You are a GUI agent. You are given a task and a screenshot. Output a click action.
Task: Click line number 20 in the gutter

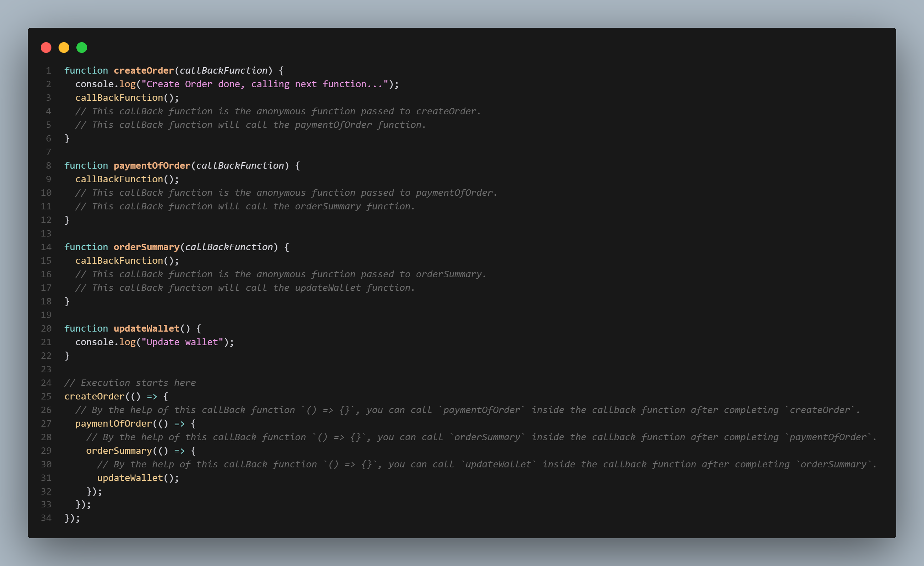[46, 328]
